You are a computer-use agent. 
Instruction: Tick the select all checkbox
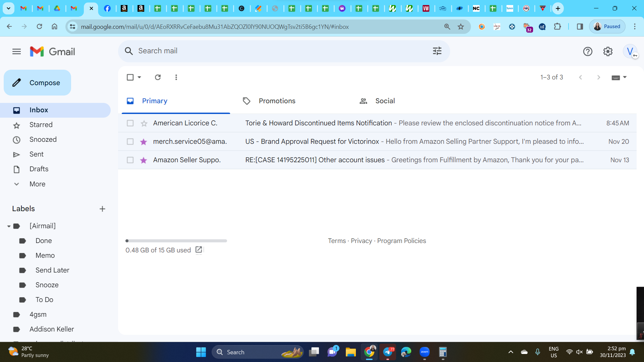pos(130,77)
